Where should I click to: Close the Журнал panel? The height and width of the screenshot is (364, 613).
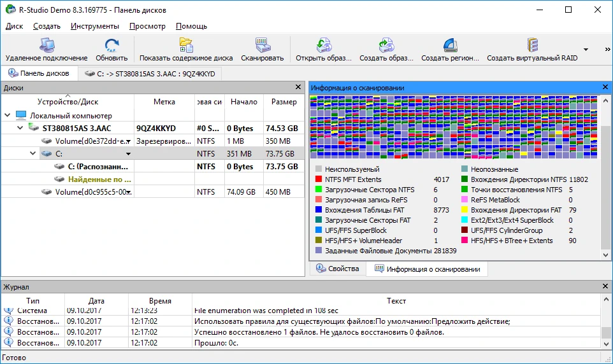(x=605, y=286)
